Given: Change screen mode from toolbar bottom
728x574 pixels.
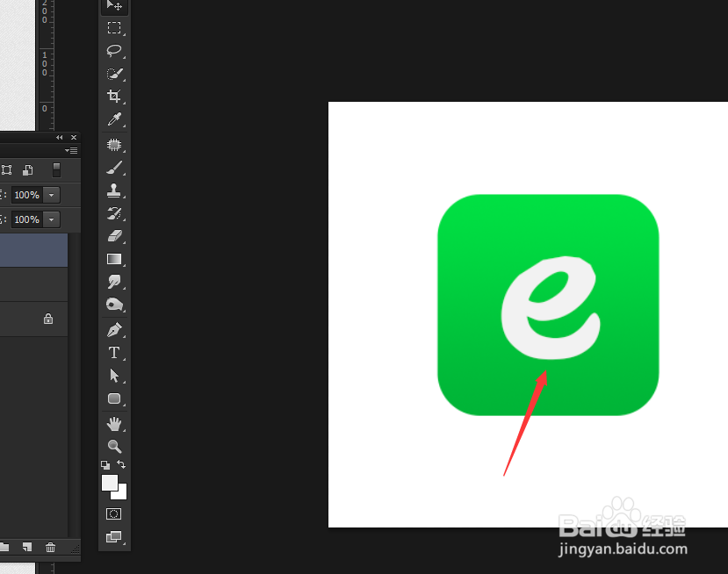Looking at the screenshot, I should 114,537.
